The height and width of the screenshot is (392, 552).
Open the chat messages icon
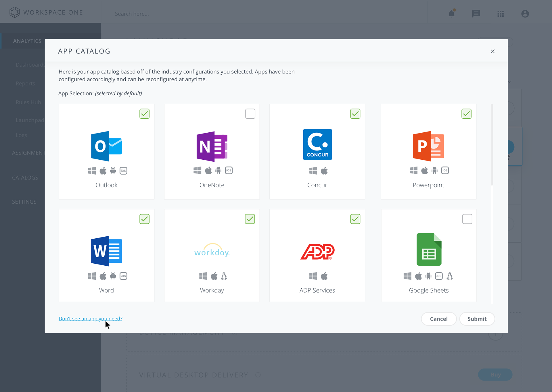pos(476,13)
